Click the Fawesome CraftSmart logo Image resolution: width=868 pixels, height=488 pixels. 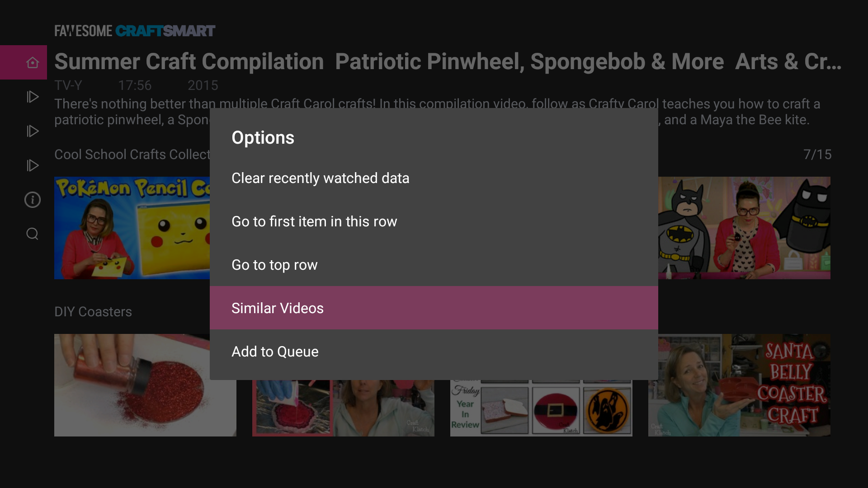(135, 31)
